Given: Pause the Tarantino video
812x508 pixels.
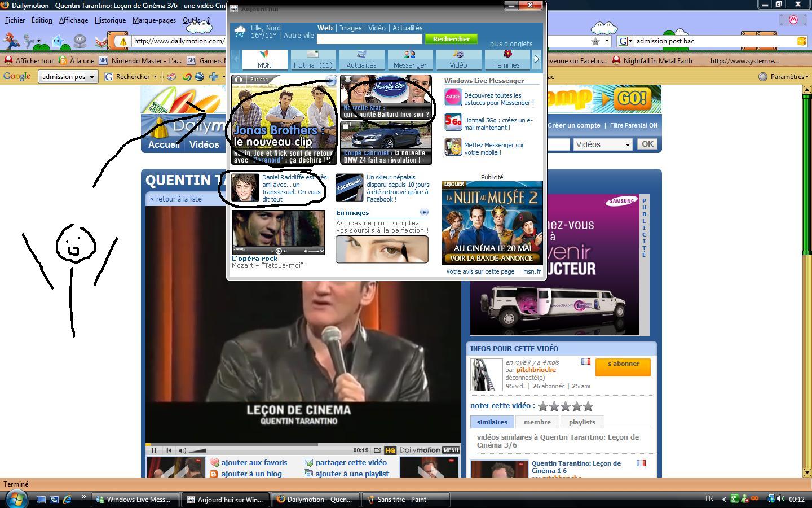Looking at the screenshot, I should coord(154,450).
